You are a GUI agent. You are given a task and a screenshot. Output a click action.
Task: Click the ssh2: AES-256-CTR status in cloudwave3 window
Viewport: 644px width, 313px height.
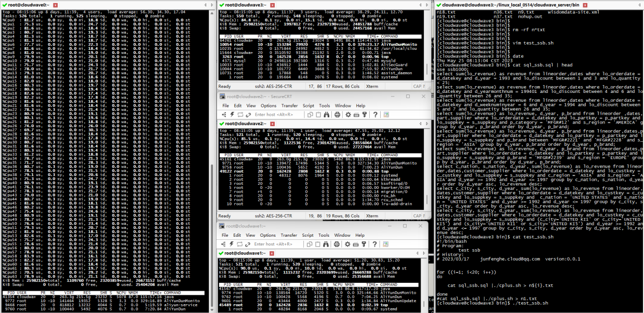[x=273, y=86]
